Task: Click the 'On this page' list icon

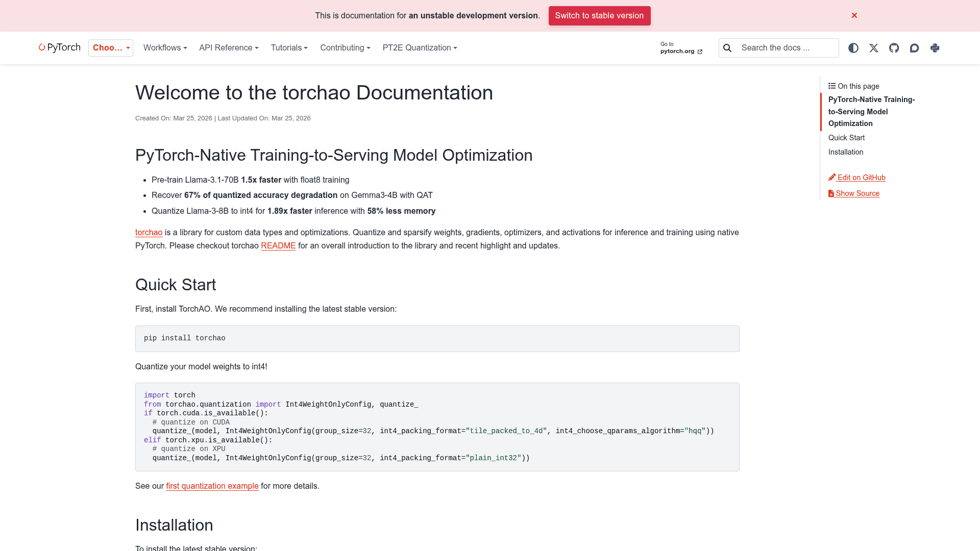Action: tap(832, 86)
